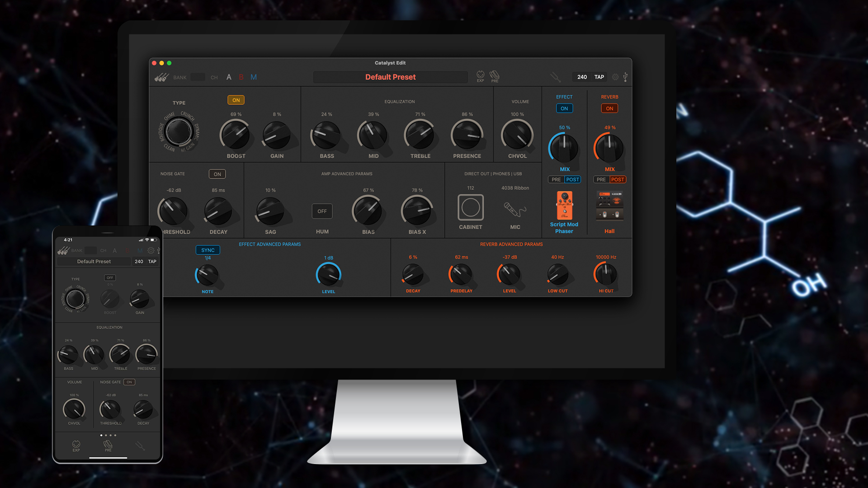Click the desktop TREBLE knob
This screenshot has height=488, width=868.
420,135
